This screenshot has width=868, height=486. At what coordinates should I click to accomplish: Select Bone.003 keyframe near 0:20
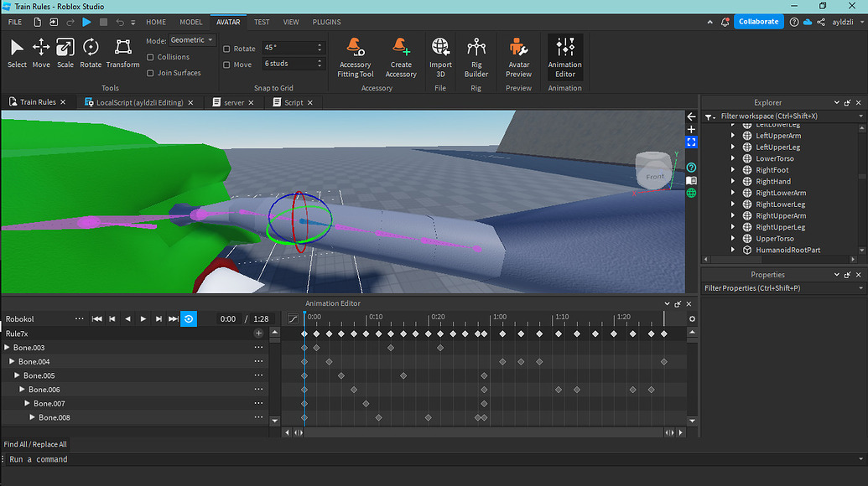(440, 348)
